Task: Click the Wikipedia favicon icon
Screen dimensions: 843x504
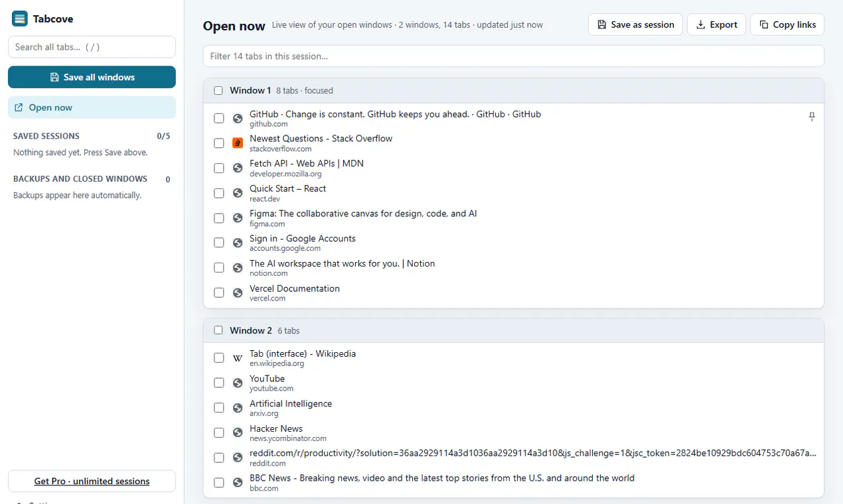Action: pos(238,358)
